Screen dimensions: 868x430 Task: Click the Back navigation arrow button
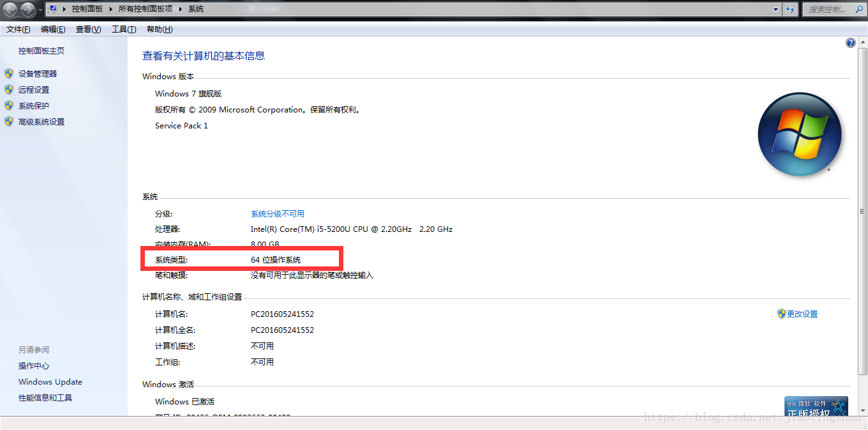click(x=10, y=10)
